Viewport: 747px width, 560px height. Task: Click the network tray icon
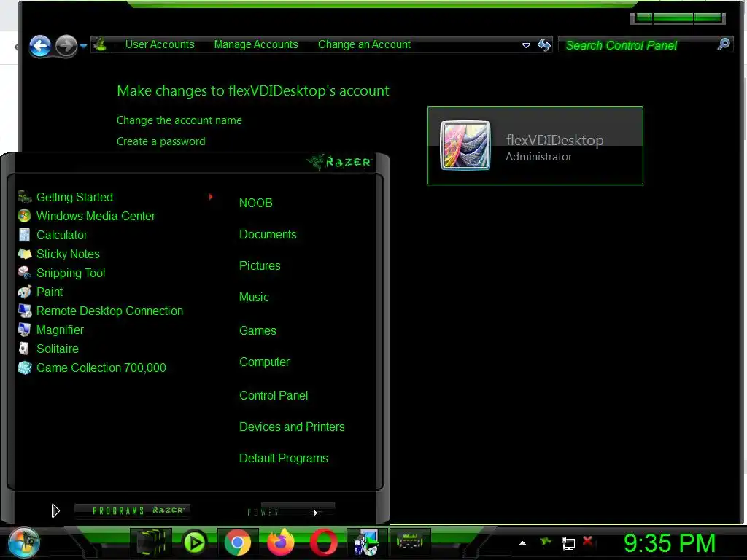point(568,542)
